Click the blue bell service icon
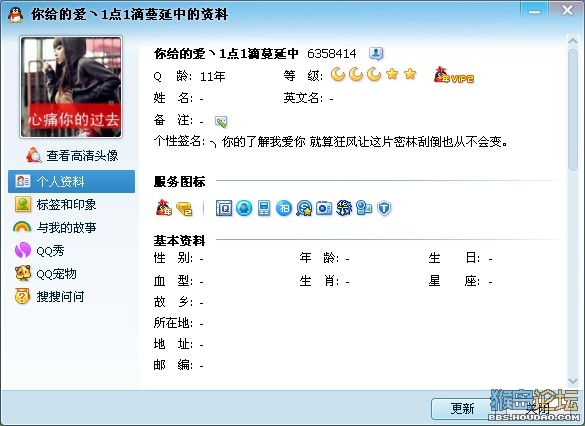 pyautogui.click(x=244, y=208)
